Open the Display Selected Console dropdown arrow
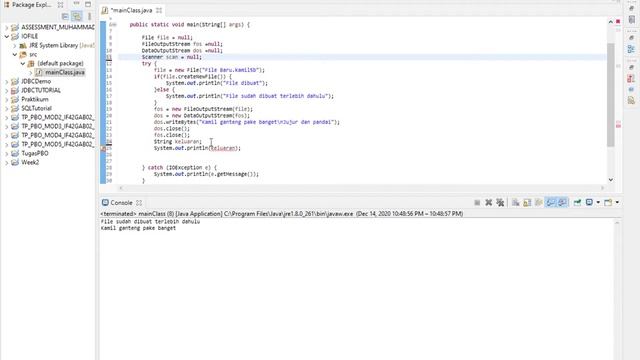The height and width of the screenshot is (360, 640). click(x=598, y=202)
